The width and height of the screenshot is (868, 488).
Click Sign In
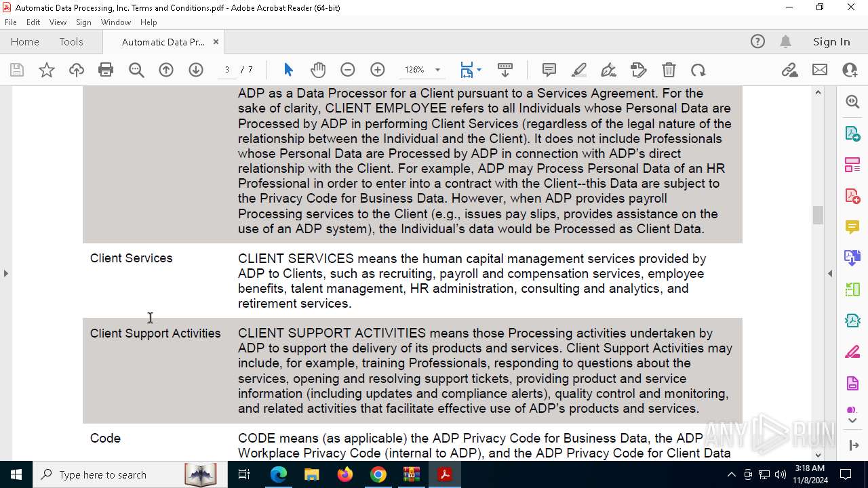tap(831, 41)
